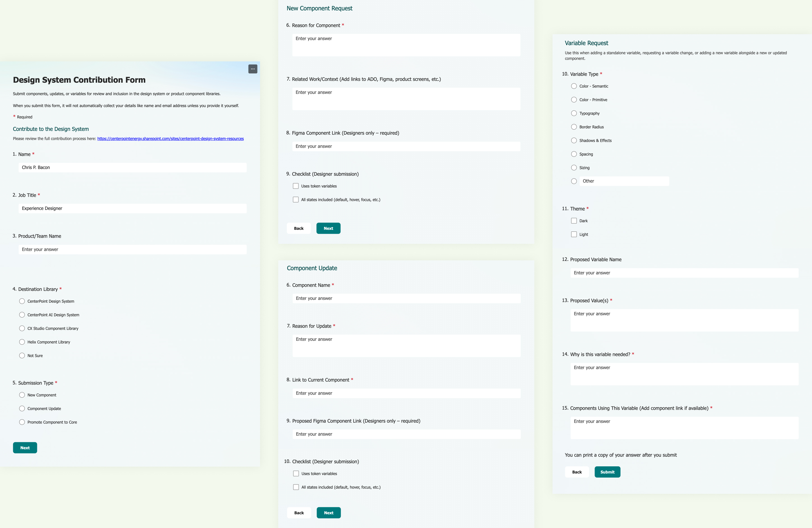
Task: Open the more options ellipsis icon
Action: pos(253,69)
